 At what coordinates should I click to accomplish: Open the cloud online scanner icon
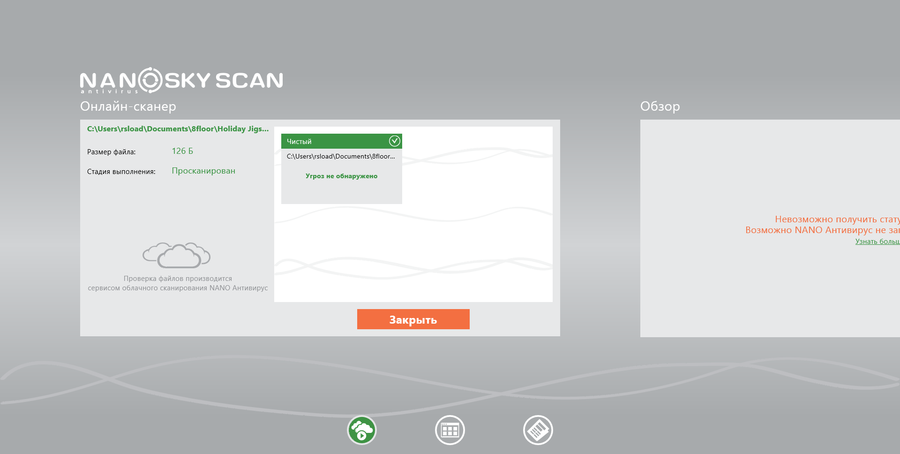tap(362, 430)
